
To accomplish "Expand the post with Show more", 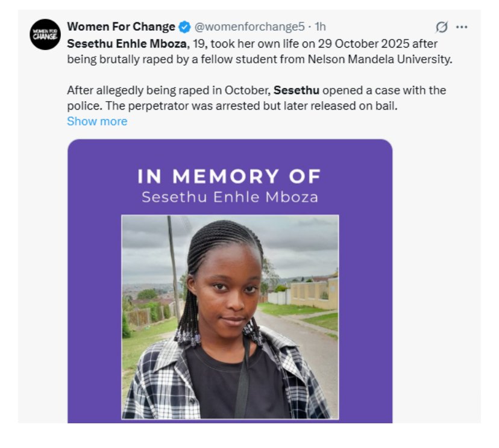I will click(97, 121).
